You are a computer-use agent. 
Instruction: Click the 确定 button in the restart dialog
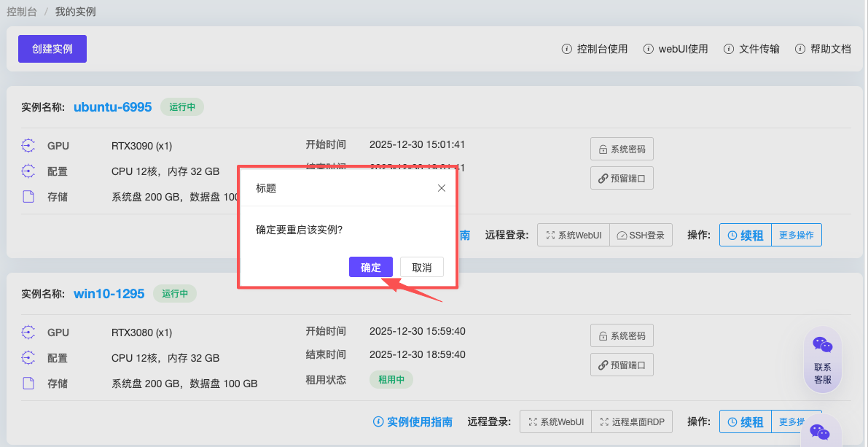pyautogui.click(x=370, y=267)
